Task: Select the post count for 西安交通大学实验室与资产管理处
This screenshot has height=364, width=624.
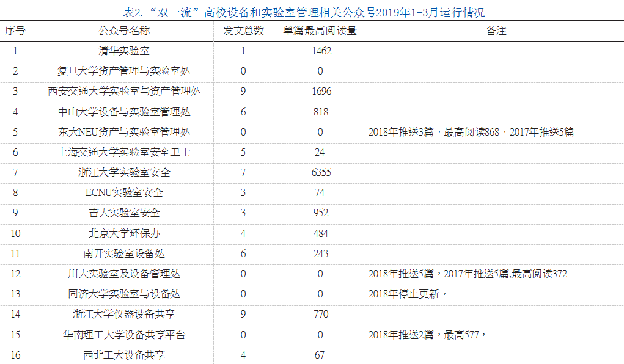Action: point(243,91)
